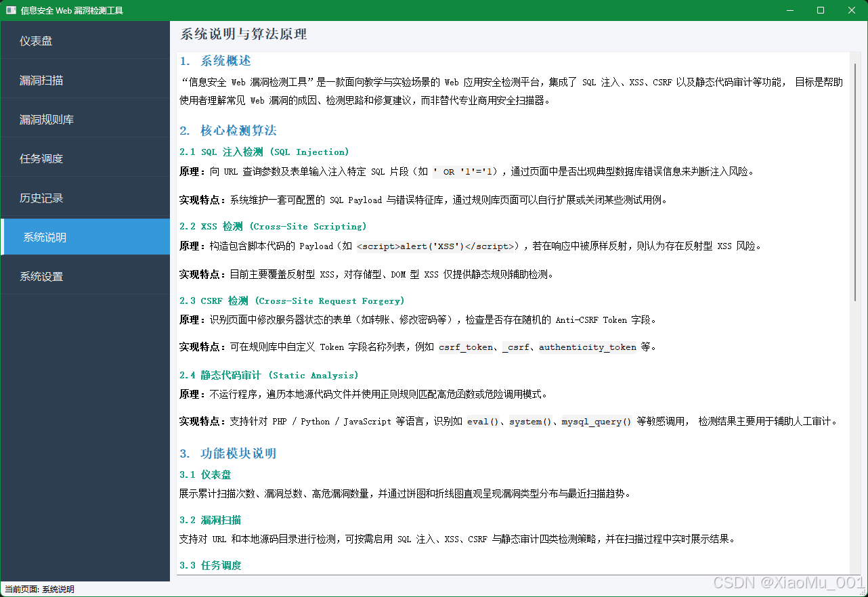Click the line beginning 支持对 URL 和本地源码目录
Screen dimensions: 868x597
click(457, 539)
